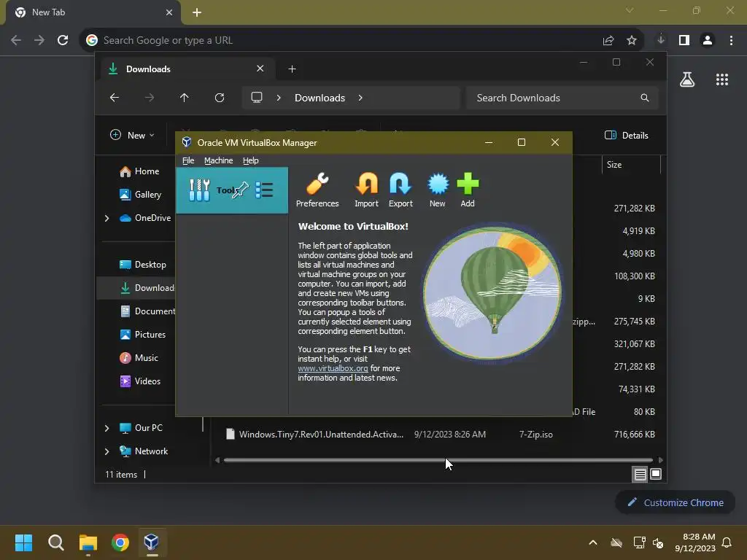
Task: Open Music in Explorer sidebar
Action: coord(139,357)
